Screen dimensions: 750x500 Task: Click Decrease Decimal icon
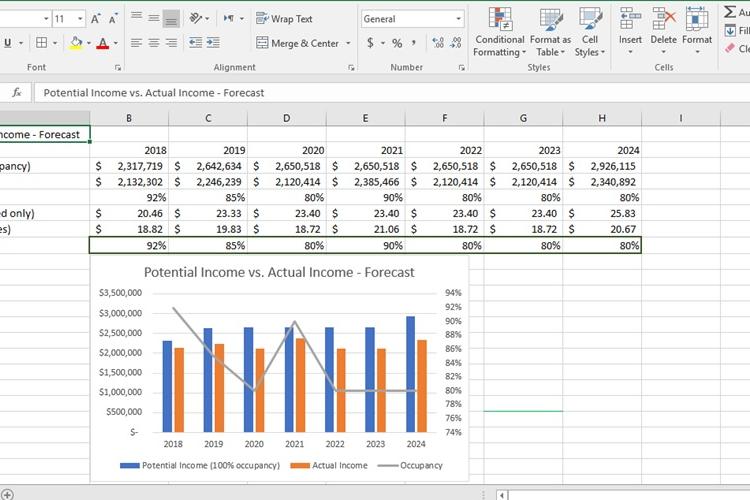tap(456, 43)
